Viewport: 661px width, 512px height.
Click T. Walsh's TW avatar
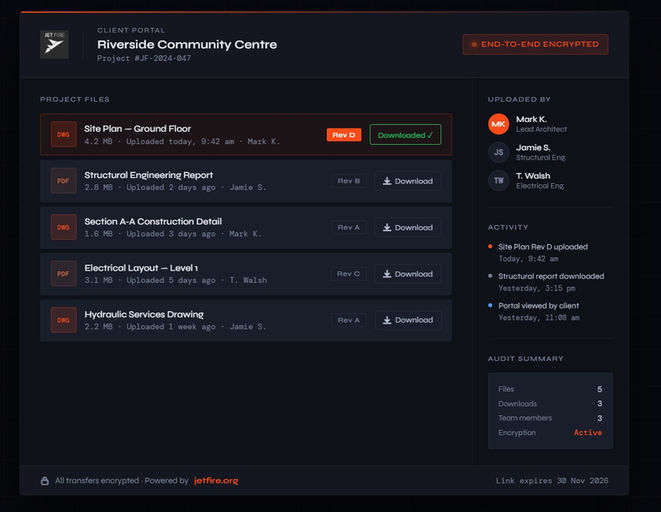(x=498, y=180)
